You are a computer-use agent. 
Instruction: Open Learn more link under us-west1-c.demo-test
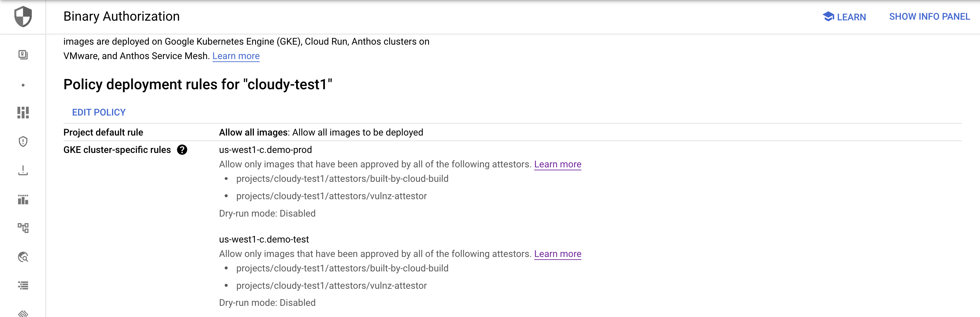[557, 254]
